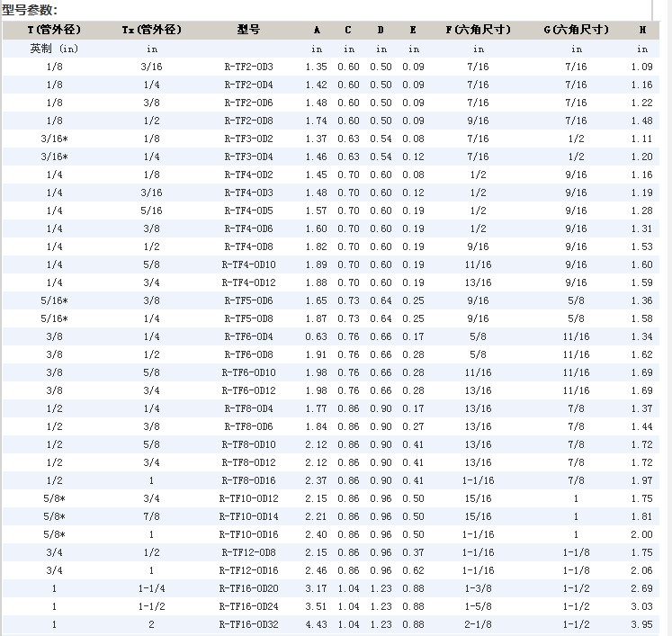This screenshot has width=672, height=636.
Task: Select model cell R-TF4-OD5
Action: coord(248,211)
